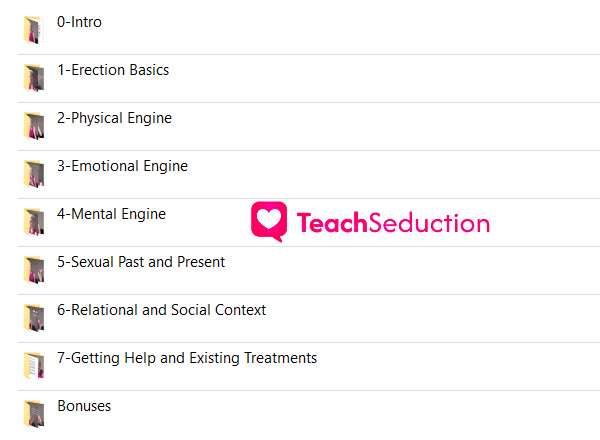Select 6-Relational and Social Context text
600x440 pixels.
pyautogui.click(x=161, y=310)
